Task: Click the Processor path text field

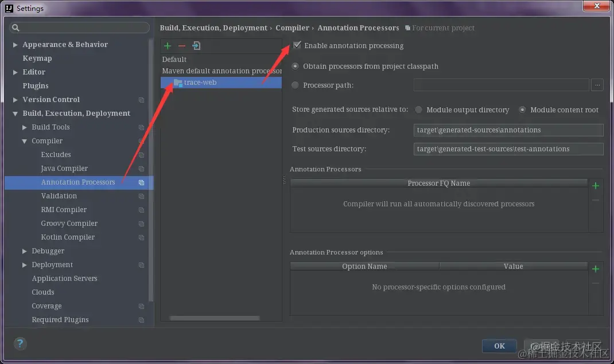Action: [x=501, y=85]
